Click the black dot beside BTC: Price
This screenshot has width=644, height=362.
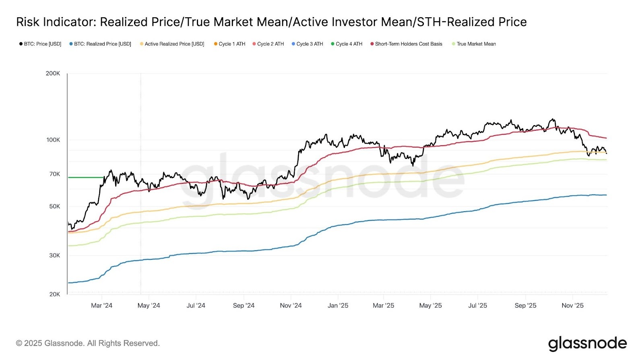click(x=21, y=44)
